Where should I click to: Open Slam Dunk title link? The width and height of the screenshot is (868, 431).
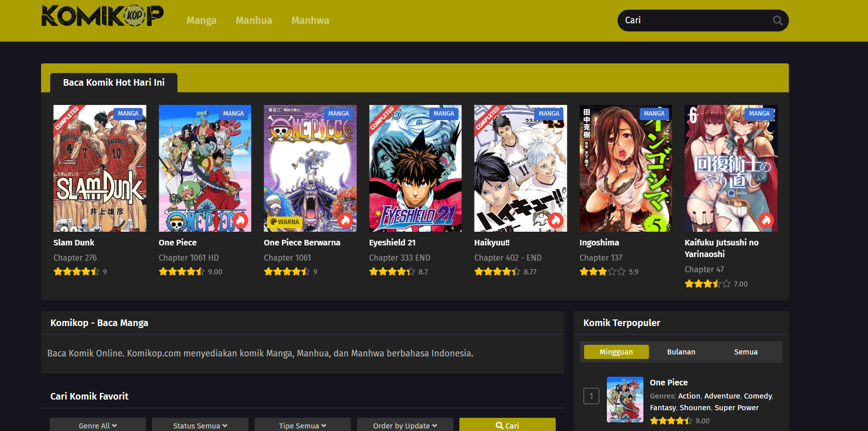pos(74,242)
